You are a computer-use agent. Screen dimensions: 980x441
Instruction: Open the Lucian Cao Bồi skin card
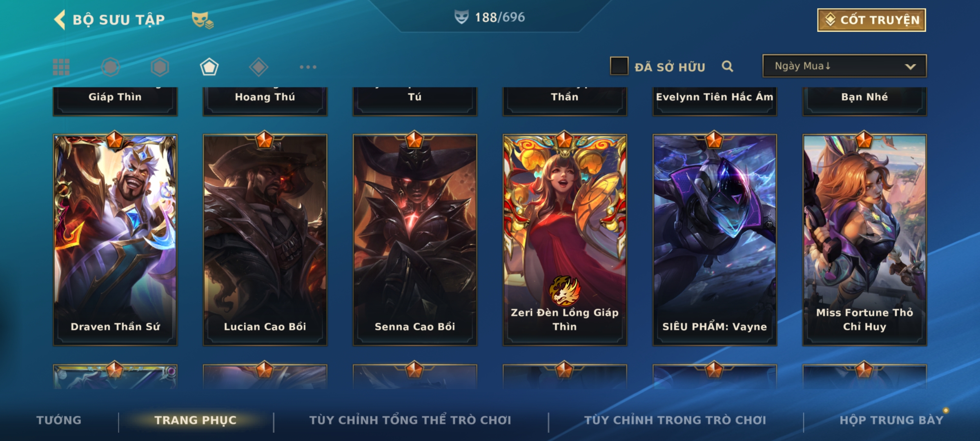(x=265, y=240)
